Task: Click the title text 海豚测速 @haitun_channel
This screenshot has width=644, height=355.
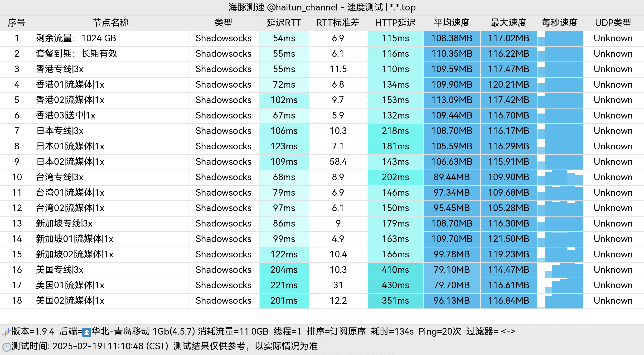Action: click(283, 7)
